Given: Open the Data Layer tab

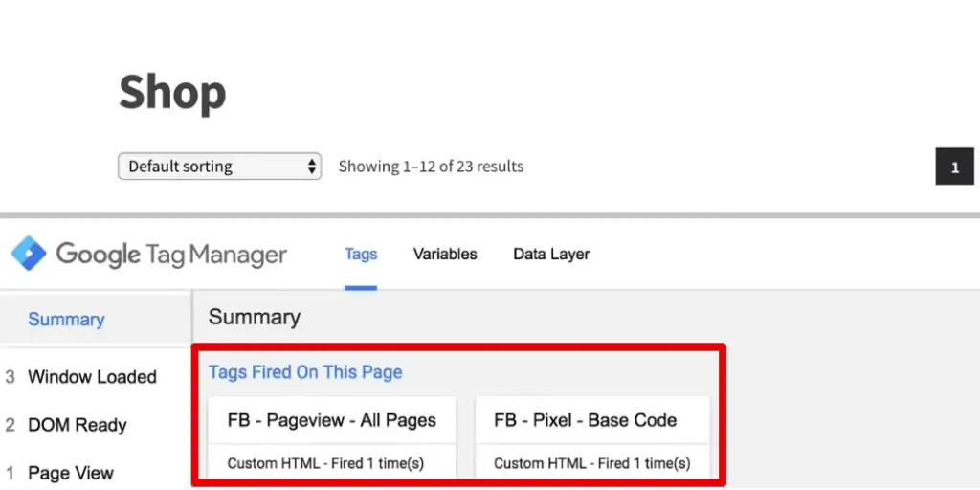Looking at the screenshot, I should 551,254.
